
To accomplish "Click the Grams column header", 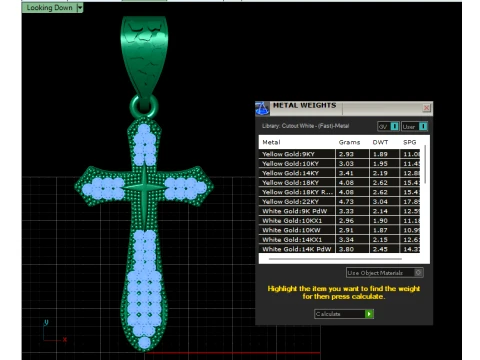I will [x=349, y=142].
